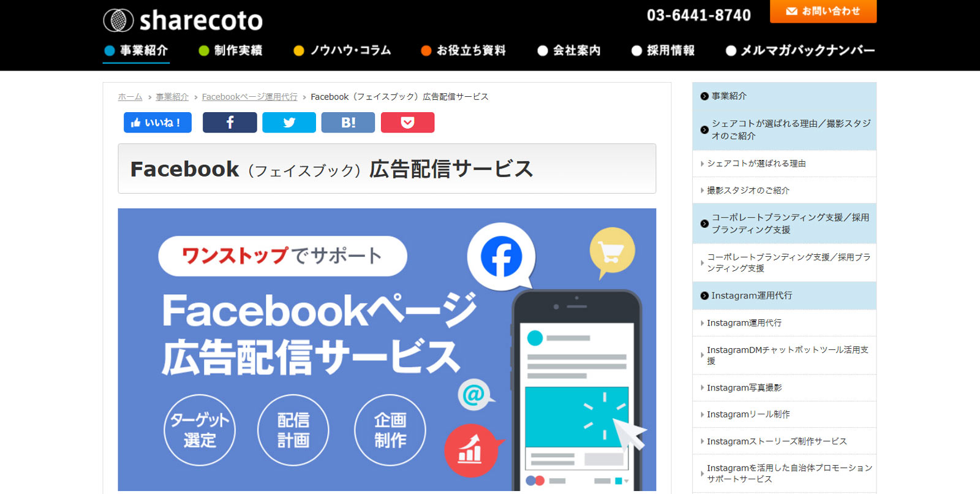Click the Facebookページ広告配信サービス banner image

[x=386, y=349]
